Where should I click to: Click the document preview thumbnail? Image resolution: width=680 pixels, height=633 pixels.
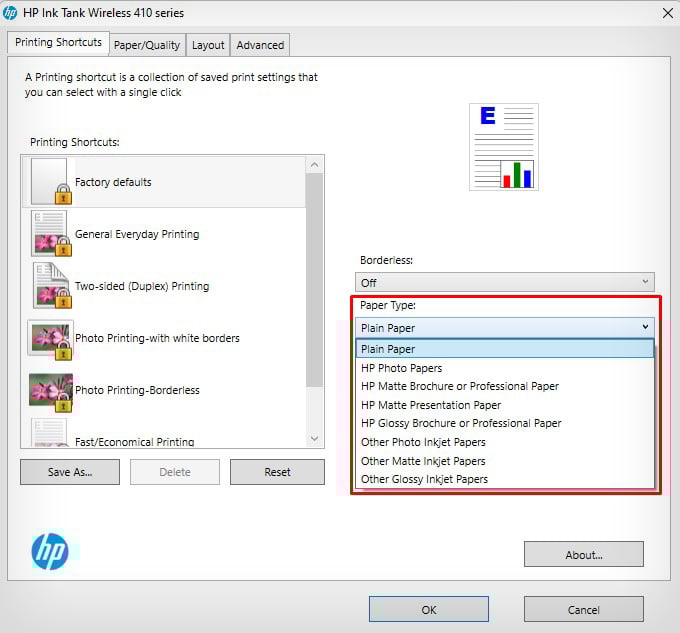point(504,147)
